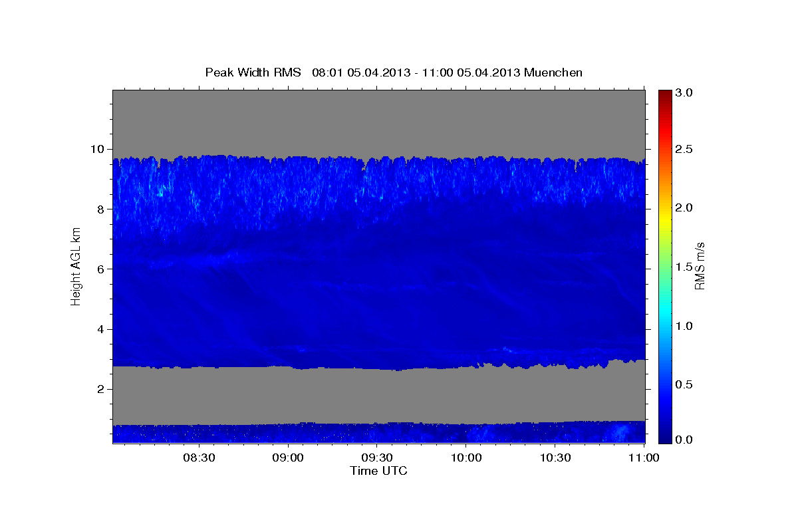This screenshot has width=798, height=532.
Task: Click the 'Muenchen' location text in the title
Action: click(x=553, y=72)
